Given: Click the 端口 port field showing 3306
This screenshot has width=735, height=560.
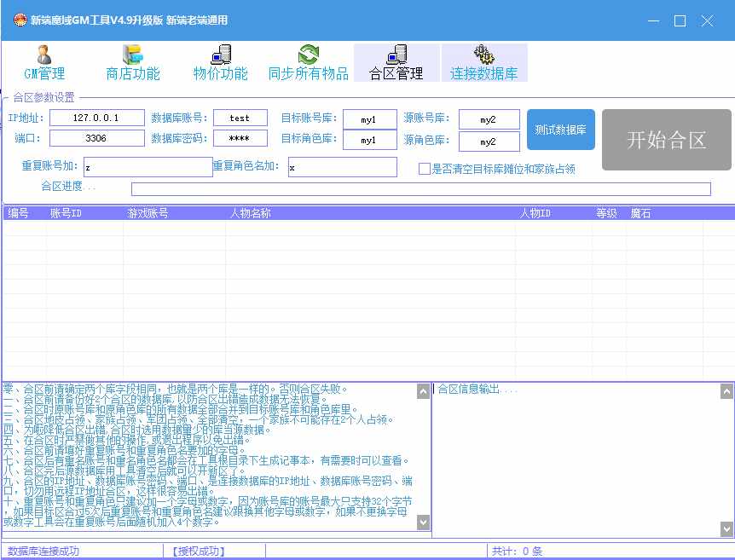Looking at the screenshot, I should [x=97, y=138].
